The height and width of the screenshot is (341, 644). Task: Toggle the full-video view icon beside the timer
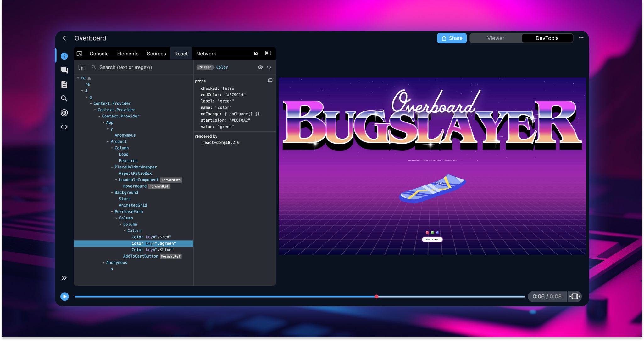click(575, 297)
